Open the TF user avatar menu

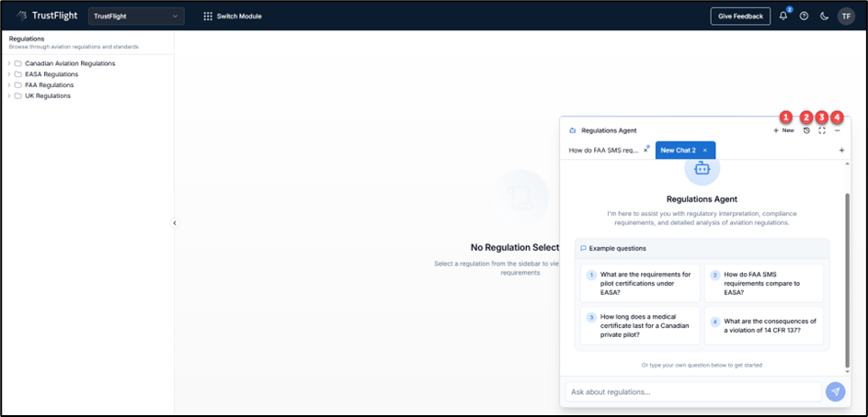846,16
